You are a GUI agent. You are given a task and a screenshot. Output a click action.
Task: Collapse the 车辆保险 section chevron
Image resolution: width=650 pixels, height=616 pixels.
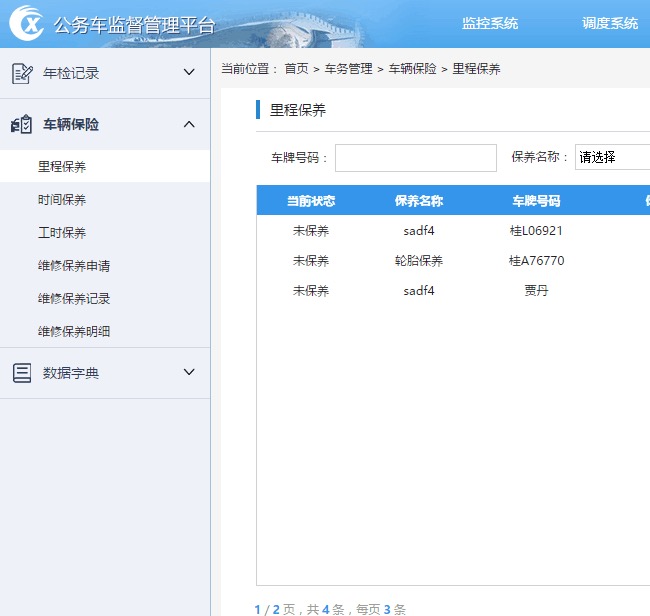(x=189, y=125)
